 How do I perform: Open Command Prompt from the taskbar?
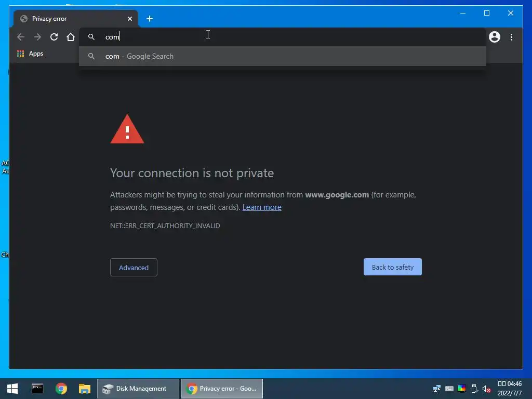point(37,389)
